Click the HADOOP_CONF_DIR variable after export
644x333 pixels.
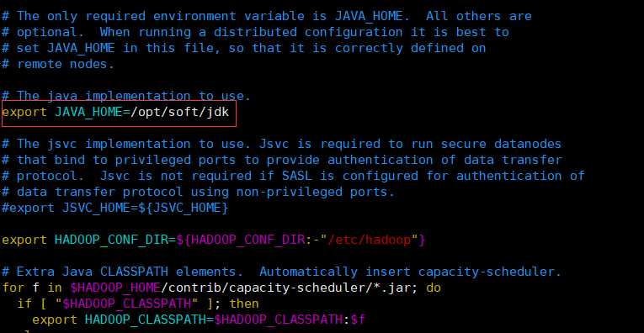pos(111,240)
